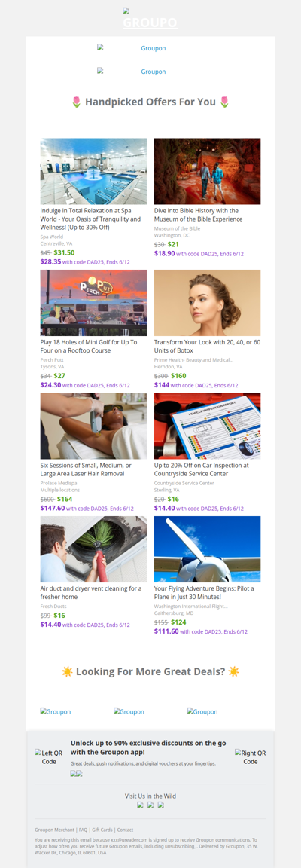301x868 pixels.
Task: Click the first social icon under 'Visit Us in the Wild'
Action: (x=140, y=805)
